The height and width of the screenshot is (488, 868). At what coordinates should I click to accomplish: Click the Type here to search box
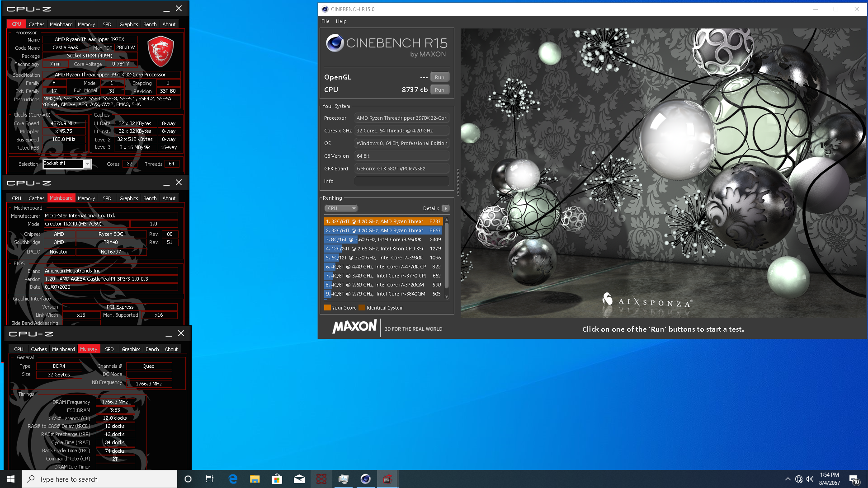pyautogui.click(x=99, y=479)
